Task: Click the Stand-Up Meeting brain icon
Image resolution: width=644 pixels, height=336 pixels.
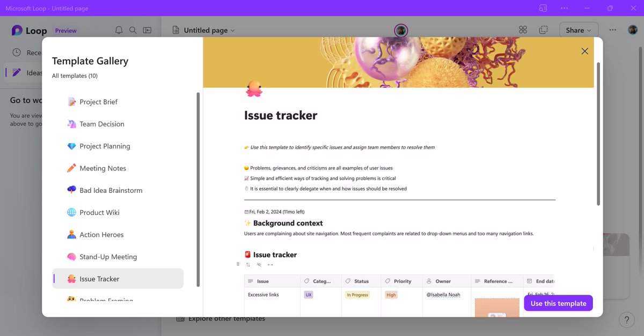Action: pyautogui.click(x=71, y=257)
